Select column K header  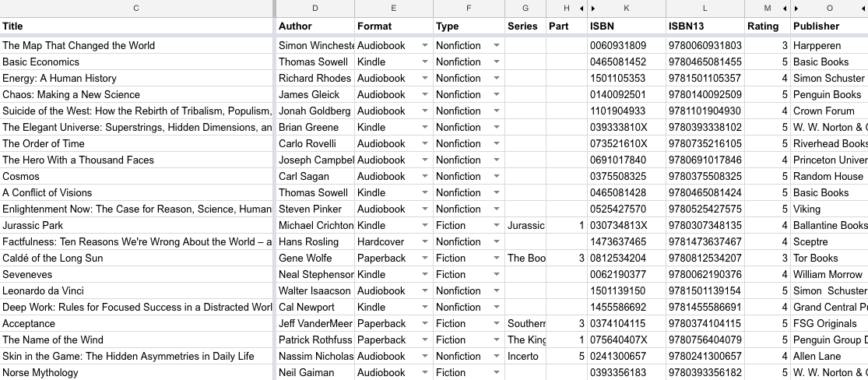point(627,9)
